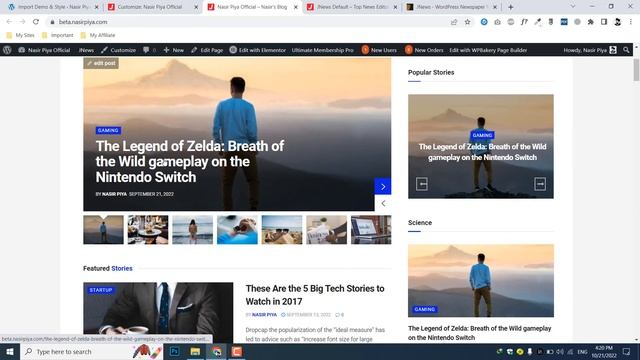Click Popular Stories right arrow
The width and height of the screenshot is (640, 360).
coord(540,184)
